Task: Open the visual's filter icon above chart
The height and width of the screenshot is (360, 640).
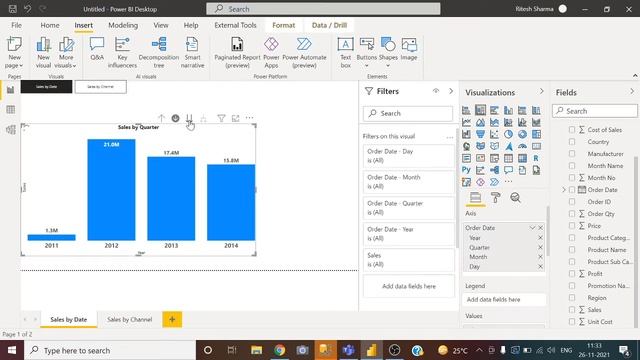Action: [221, 118]
